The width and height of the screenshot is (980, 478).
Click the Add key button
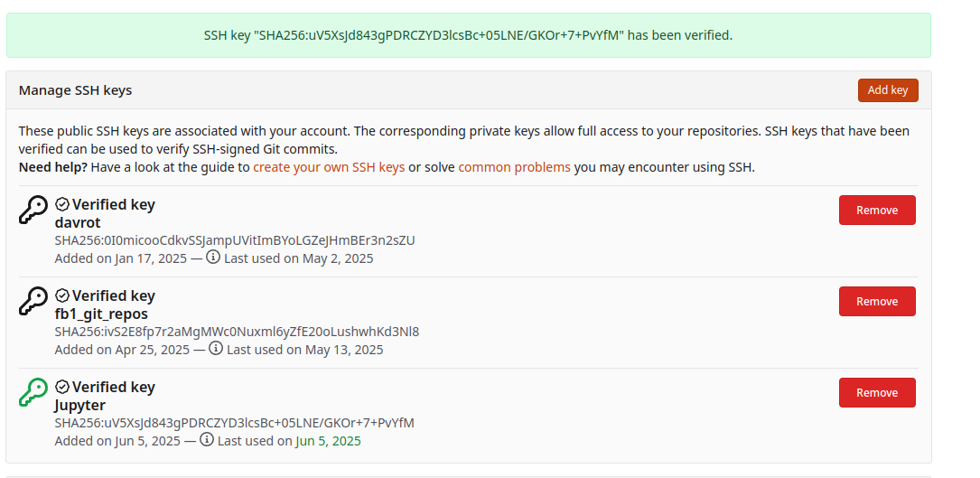point(888,90)
